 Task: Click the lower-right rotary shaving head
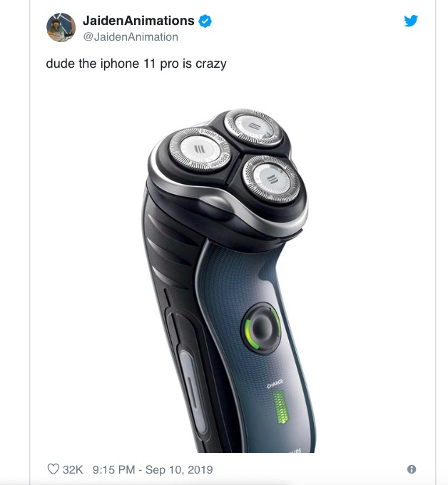tap(272, 180)
